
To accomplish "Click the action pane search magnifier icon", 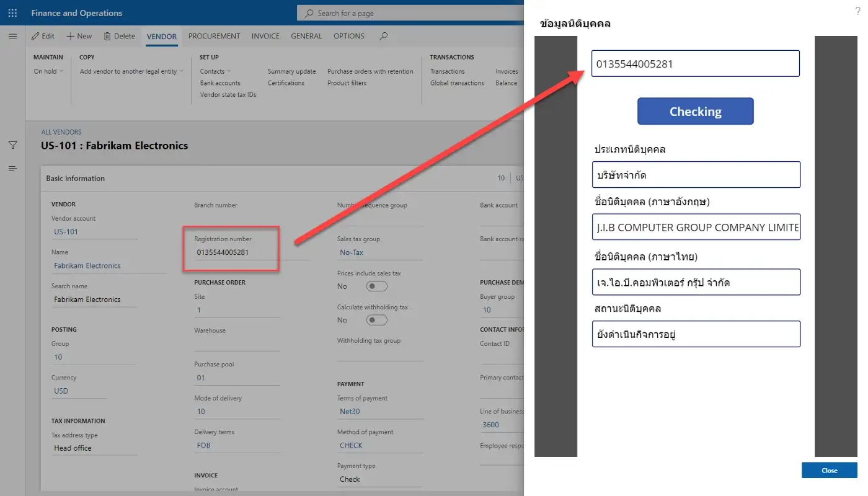I will [x=384, y=37].
